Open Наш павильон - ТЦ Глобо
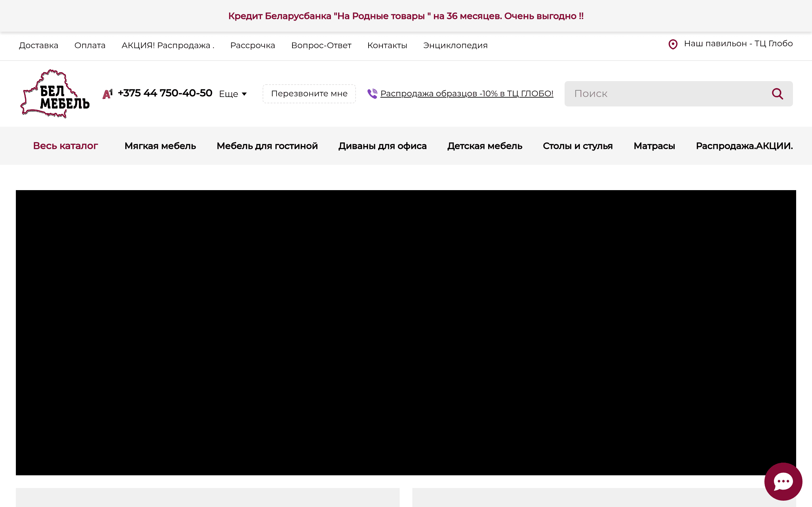This screenshot has width=812, height=507. click(x=738, y=44)
